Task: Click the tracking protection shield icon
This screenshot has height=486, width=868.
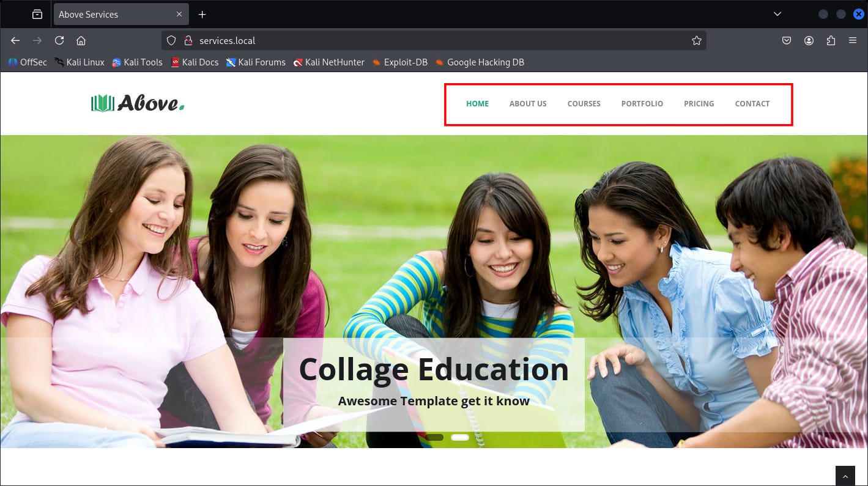Action: [x=171, y=40]
